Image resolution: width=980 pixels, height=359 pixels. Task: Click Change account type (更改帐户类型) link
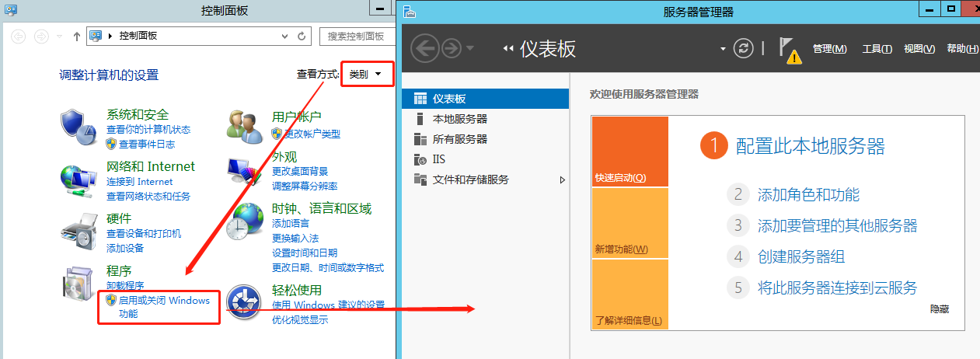(312, 134)
